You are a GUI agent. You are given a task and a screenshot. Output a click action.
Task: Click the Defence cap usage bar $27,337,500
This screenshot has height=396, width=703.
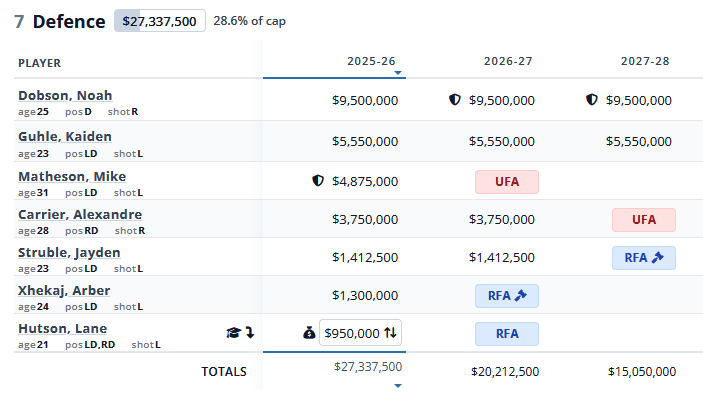[160, 21]
